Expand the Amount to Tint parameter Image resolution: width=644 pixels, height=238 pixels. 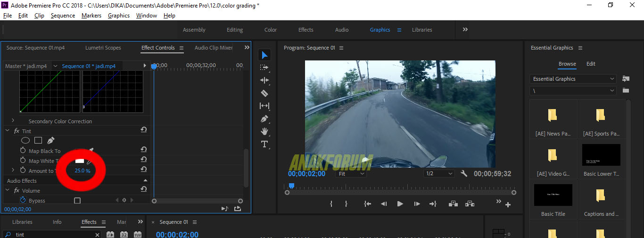[x=13, y=170]
